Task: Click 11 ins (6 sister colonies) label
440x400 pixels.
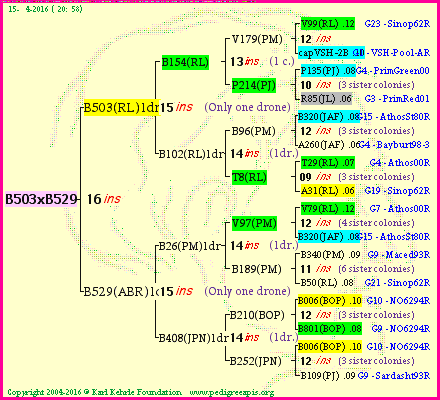Action: (357, 269)
